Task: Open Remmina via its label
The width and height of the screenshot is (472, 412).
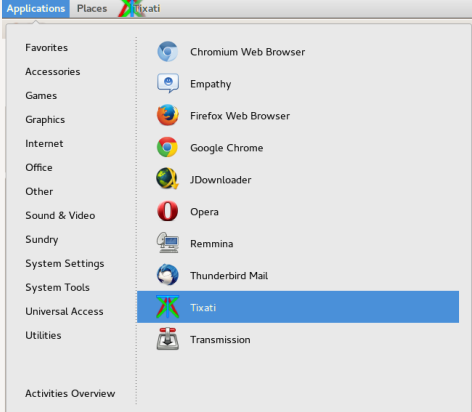Action: 211,244
